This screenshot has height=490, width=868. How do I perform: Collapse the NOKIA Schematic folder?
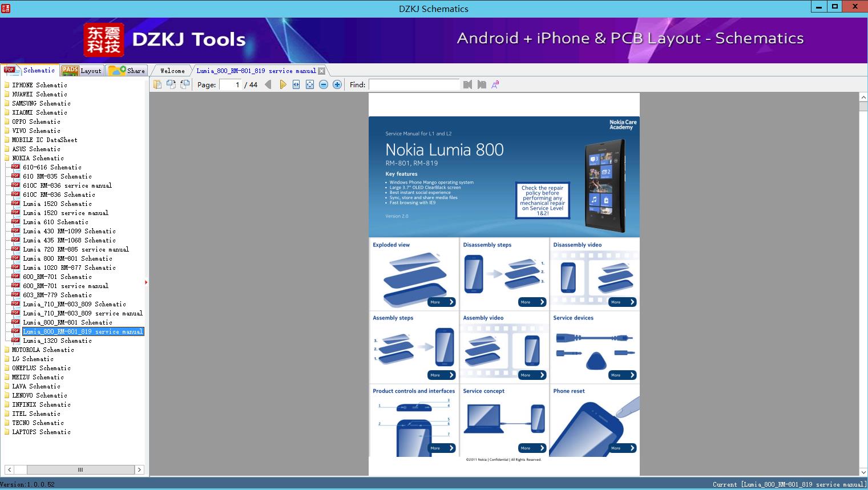[x=38, y=158]
